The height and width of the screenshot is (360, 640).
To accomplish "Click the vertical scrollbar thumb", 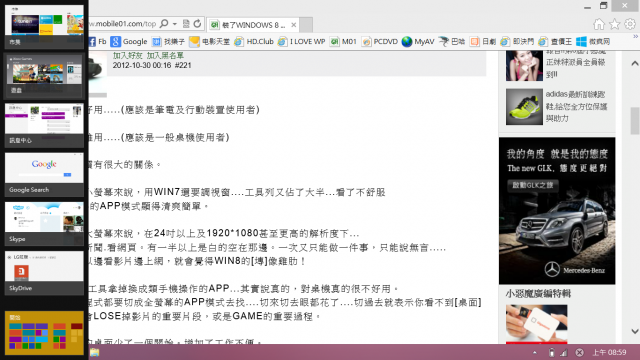I will [635, 121].
